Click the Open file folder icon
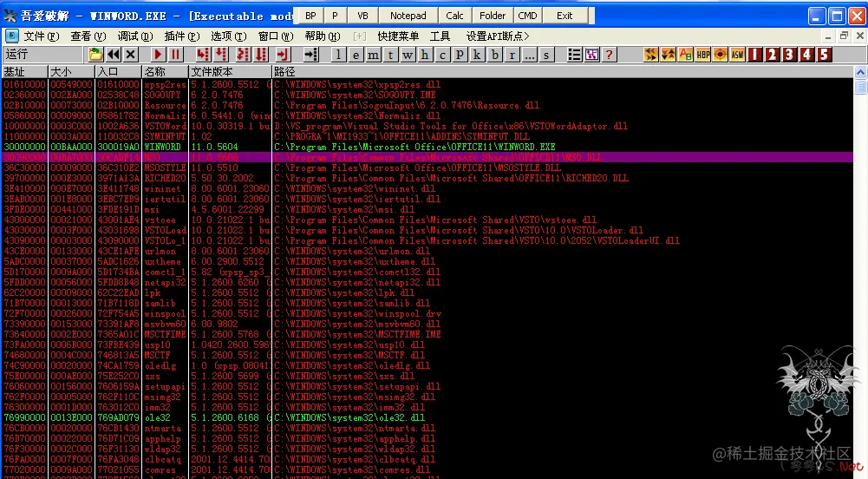 95,55
